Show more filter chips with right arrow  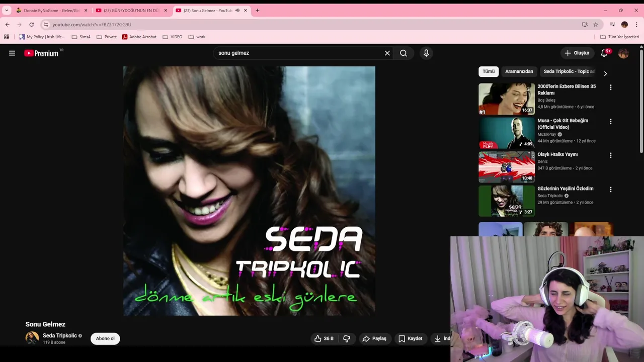click(605, 73)
